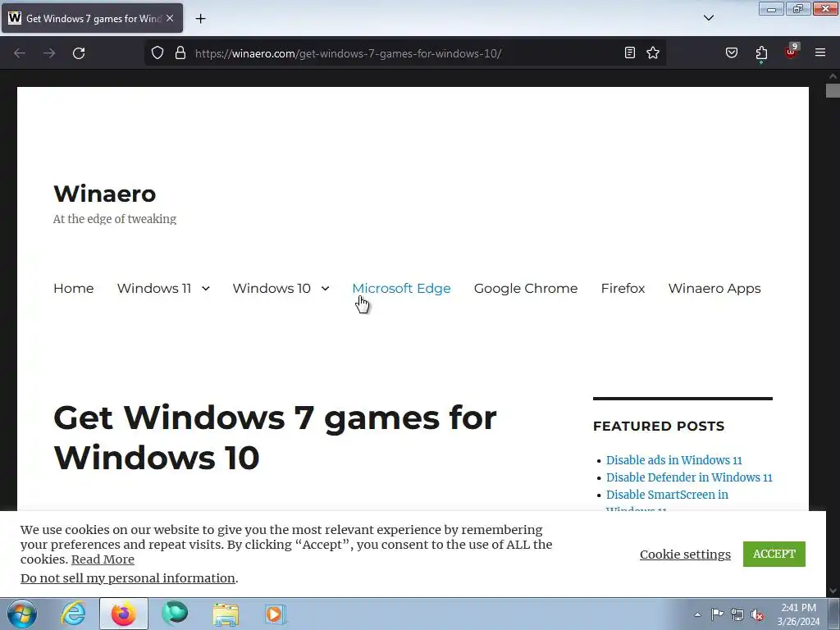Open Windows Explorer folder taskbar icon
The height and width of the screenshot is (630, 840).
coord(226,614)
